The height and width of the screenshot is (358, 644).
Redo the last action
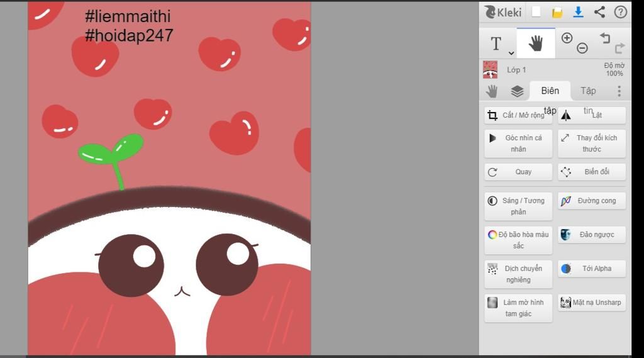[x=619, y=48]
